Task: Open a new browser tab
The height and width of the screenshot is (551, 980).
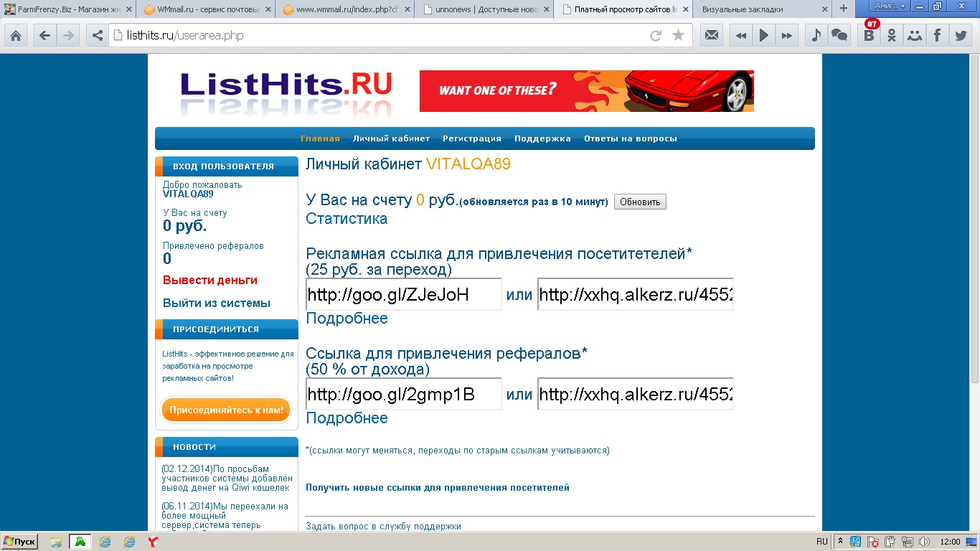Action: (843, 9)
